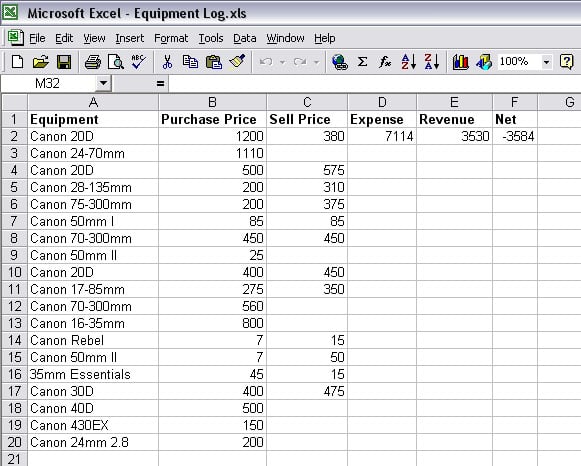Click the Name Box showing M32

coord(48,83)
